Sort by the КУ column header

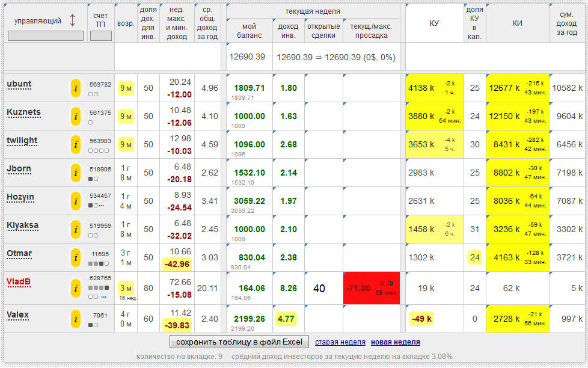coord(434,23)
